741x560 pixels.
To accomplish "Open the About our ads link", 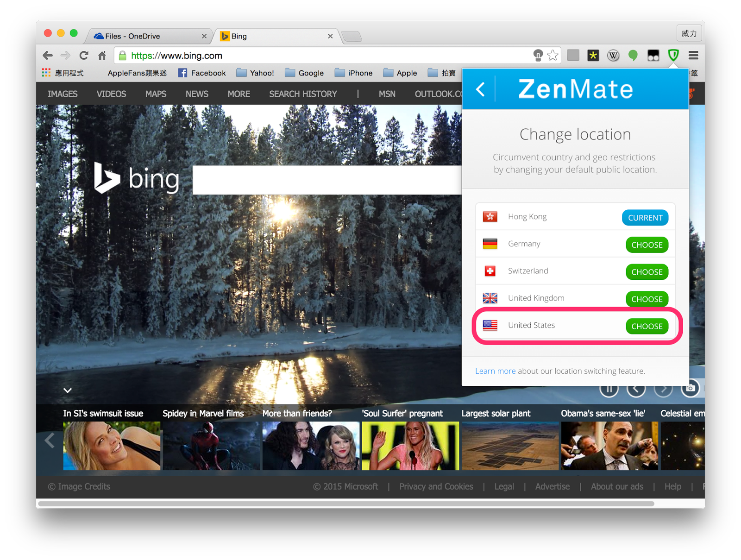I will (617, 486).
